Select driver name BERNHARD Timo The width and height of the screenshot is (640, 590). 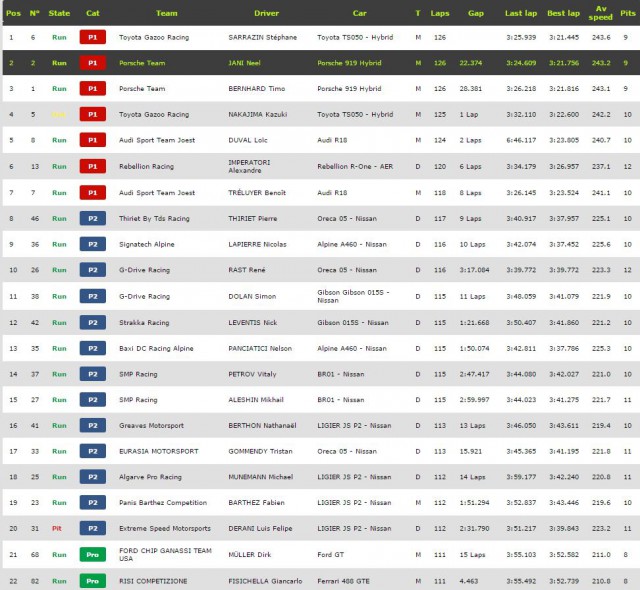click(x=256, y=89)
